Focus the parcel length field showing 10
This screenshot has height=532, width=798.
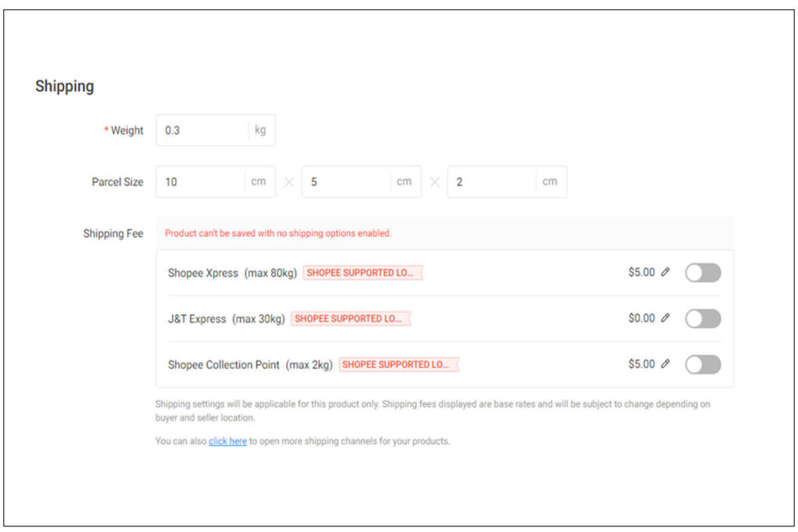pos(201,181)
